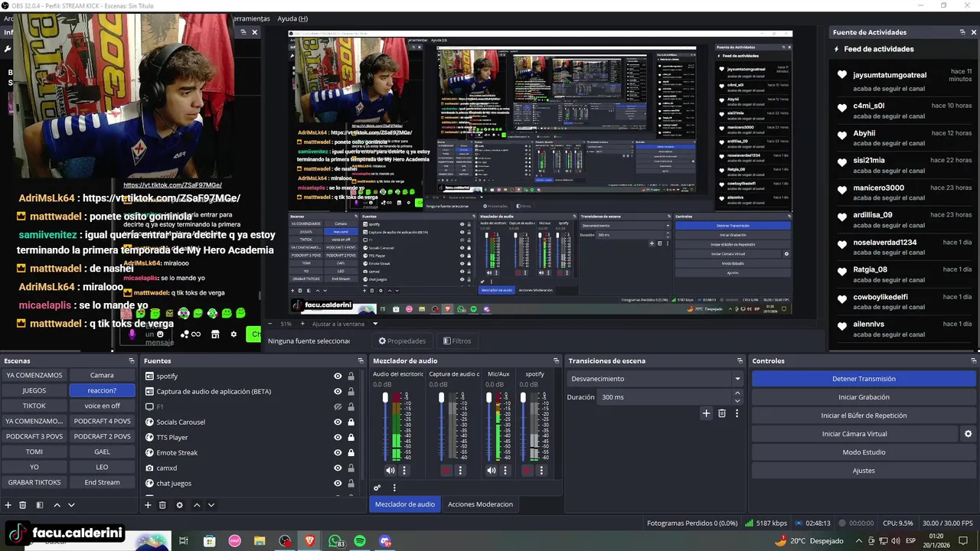Image resolution: width=980 pixels, height=551 pixels.
Task: Start the replay buffer (Búfer de Repetición)
Action: point(864,416)
